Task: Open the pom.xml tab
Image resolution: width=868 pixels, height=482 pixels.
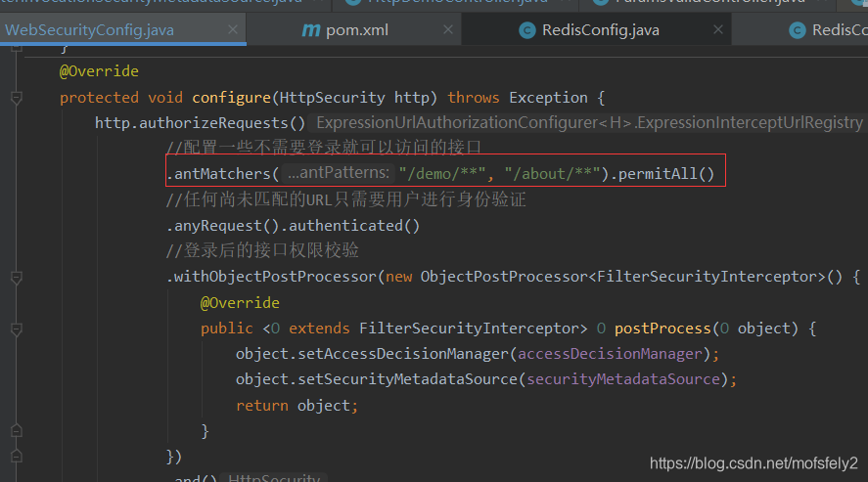Action: [357, 30]
